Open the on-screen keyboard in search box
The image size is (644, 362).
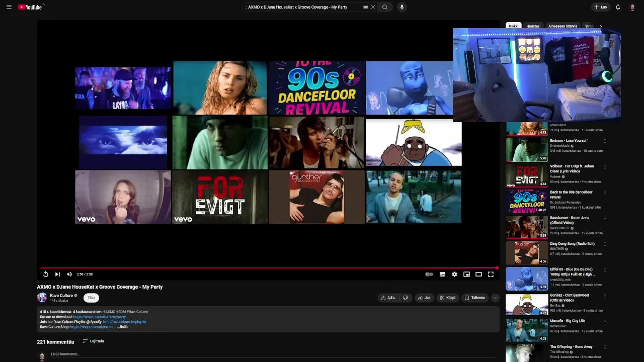click(366, 7)
